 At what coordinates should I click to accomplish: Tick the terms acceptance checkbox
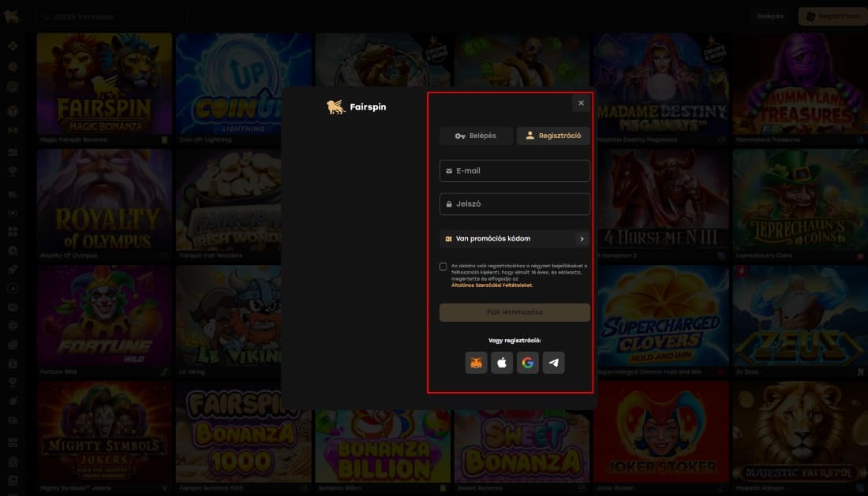tap(443, 267)
